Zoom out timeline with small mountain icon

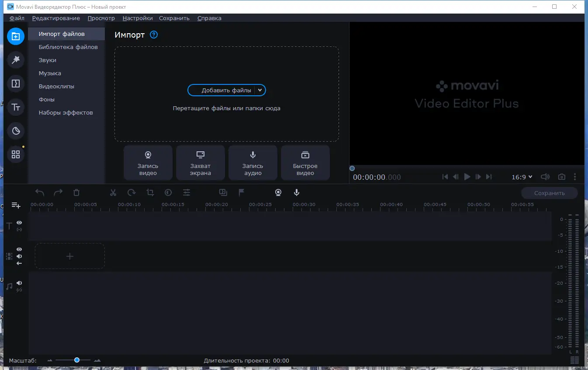(50, 360)
